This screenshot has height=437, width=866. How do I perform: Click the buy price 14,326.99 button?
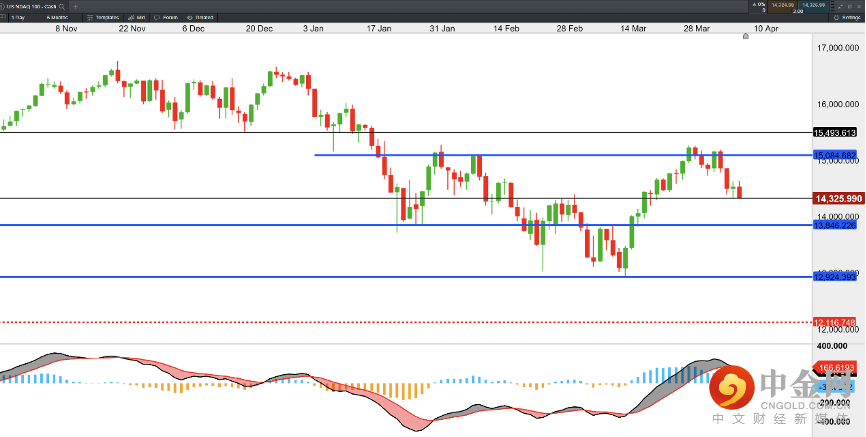pyautogui.click(x=813, y=6)
